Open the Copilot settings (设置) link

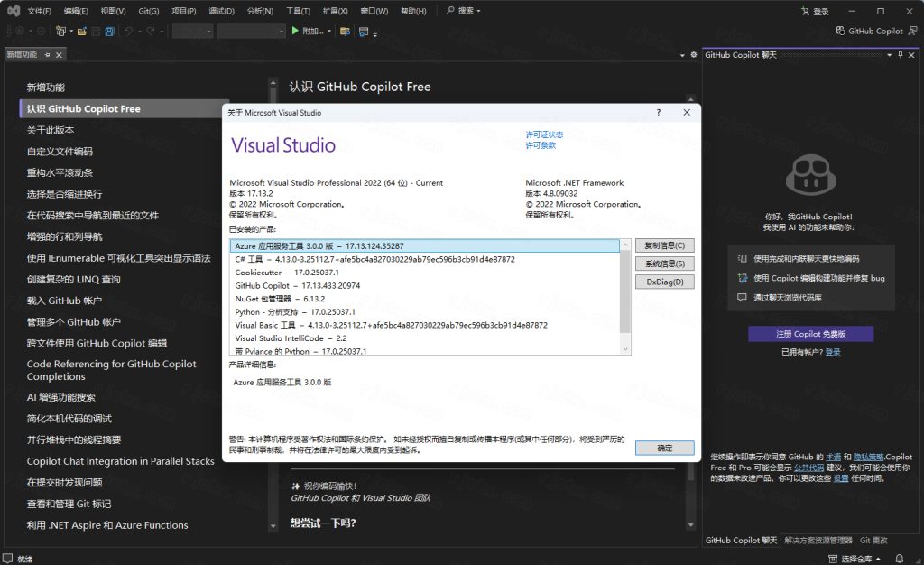tap(841, 478)
